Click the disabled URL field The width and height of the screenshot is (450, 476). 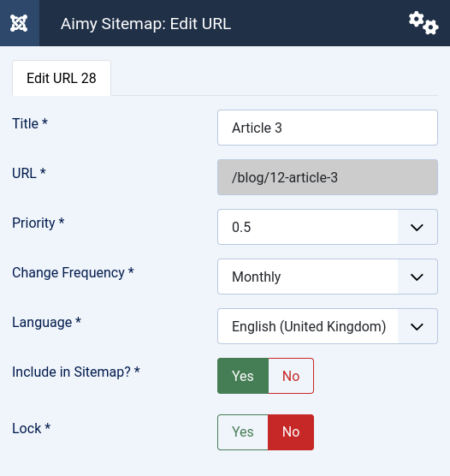[328, 177]
